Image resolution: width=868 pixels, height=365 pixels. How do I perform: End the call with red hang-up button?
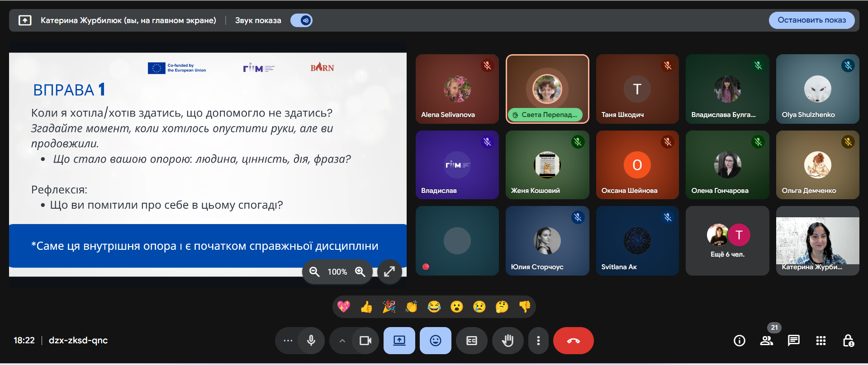tap(573, 341)
